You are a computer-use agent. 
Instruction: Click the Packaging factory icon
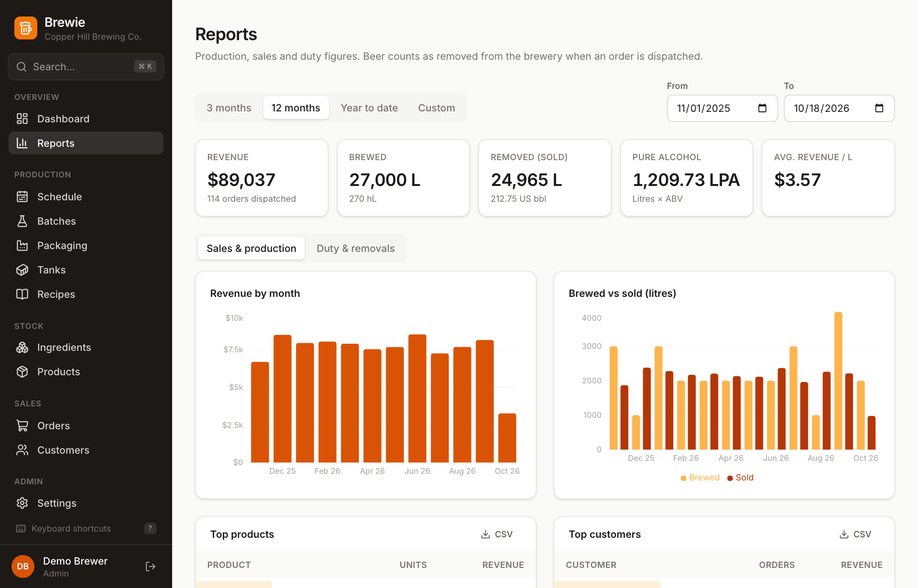(x=22, y=245)
